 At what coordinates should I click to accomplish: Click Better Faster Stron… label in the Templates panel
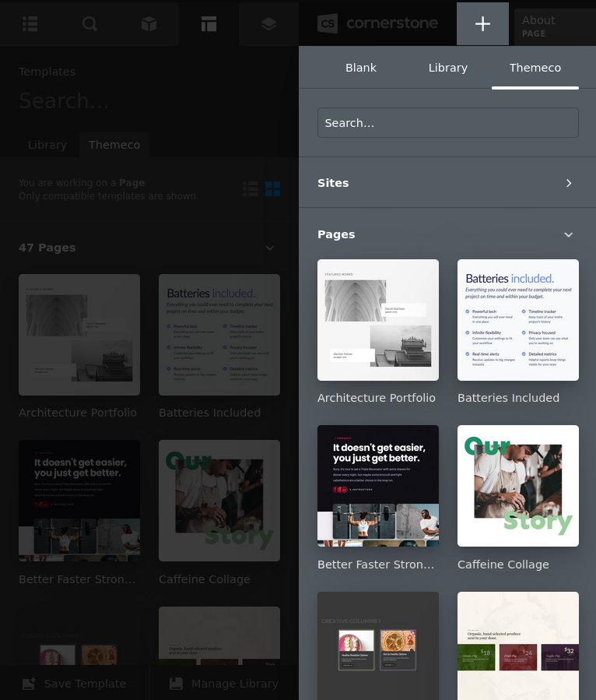pos(77,579)
